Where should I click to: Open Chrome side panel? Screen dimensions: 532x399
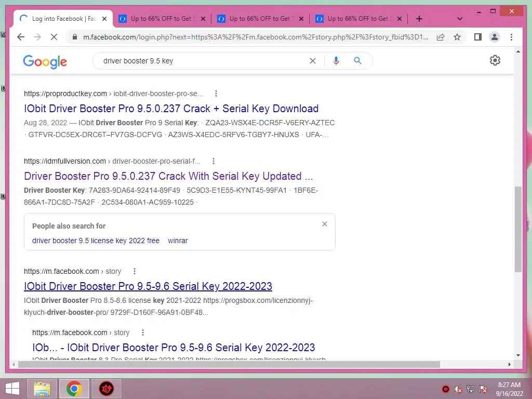pos(478,37)
